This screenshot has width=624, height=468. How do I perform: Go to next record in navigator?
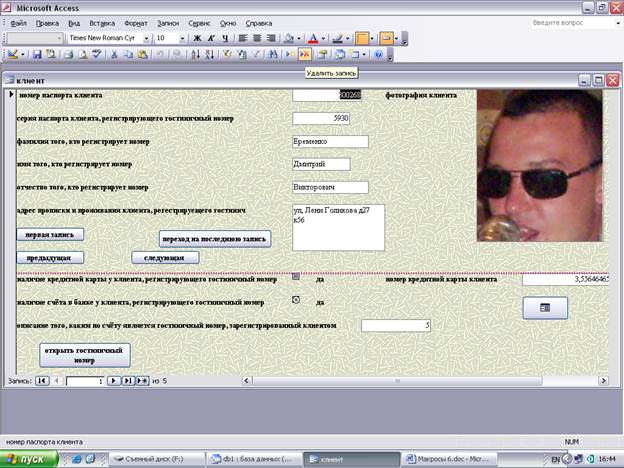point(113,381)
